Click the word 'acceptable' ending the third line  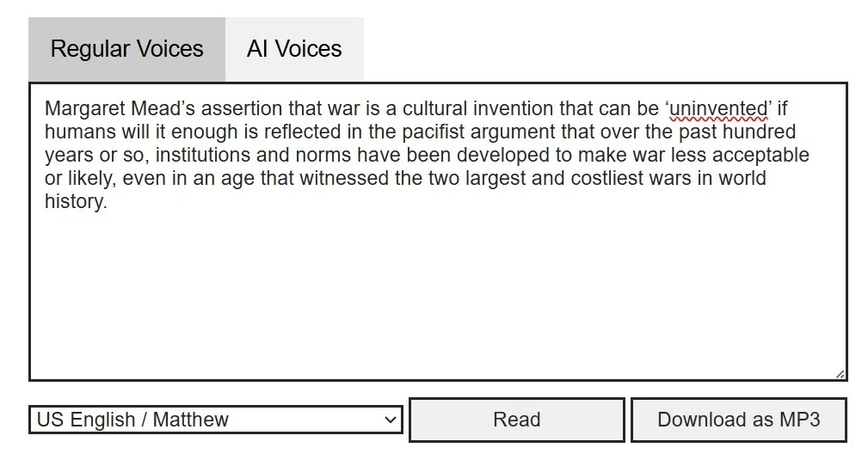click(760, 155)
